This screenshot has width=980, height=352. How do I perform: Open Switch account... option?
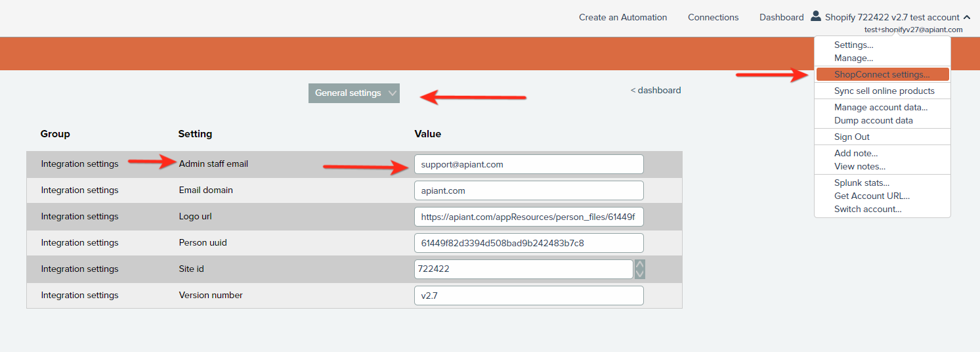[867, 209]
